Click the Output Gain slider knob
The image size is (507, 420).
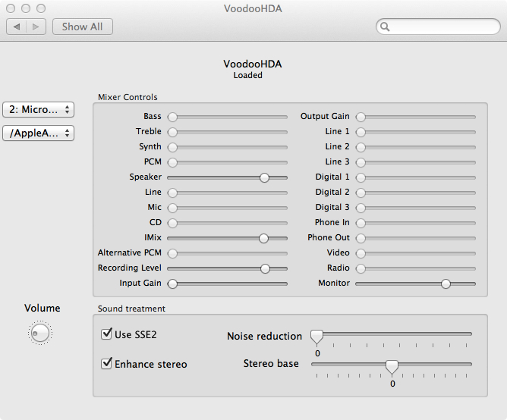361,117
